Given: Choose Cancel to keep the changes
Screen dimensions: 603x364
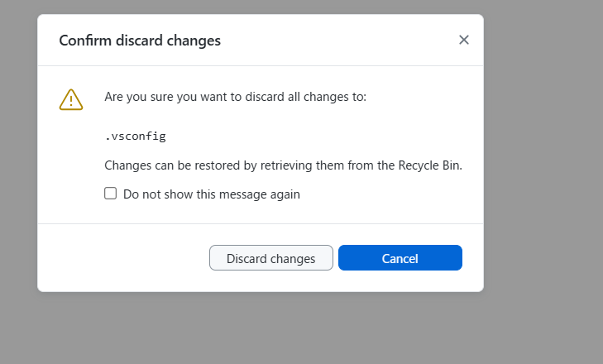Looking at the screenshot, I should pyautogui.click(x=400, y=258).
